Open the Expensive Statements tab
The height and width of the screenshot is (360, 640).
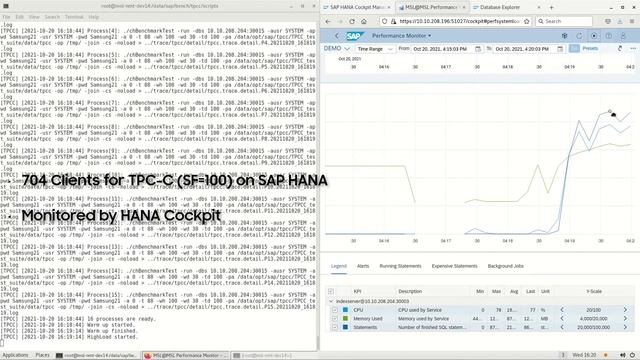454,266
